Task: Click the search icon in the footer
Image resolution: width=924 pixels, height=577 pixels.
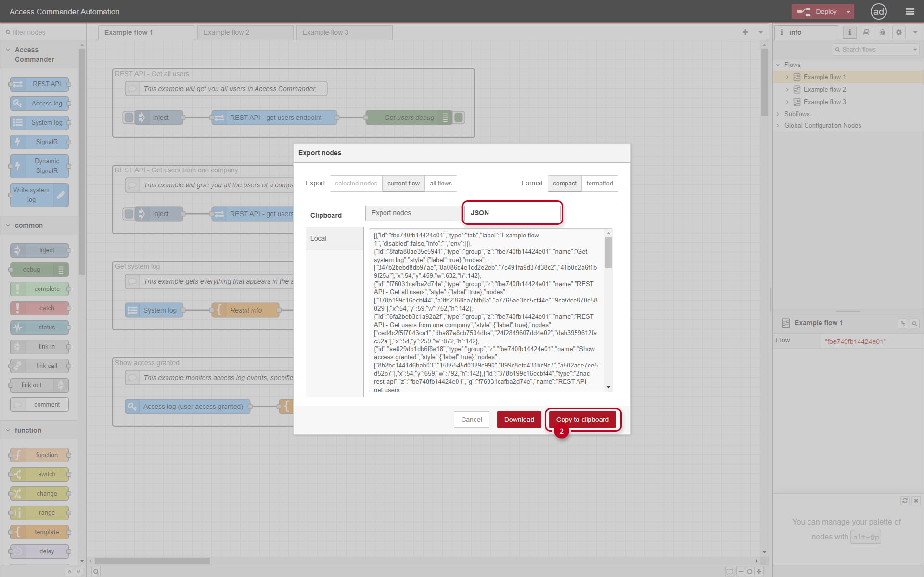Action: tap(96, 572)
